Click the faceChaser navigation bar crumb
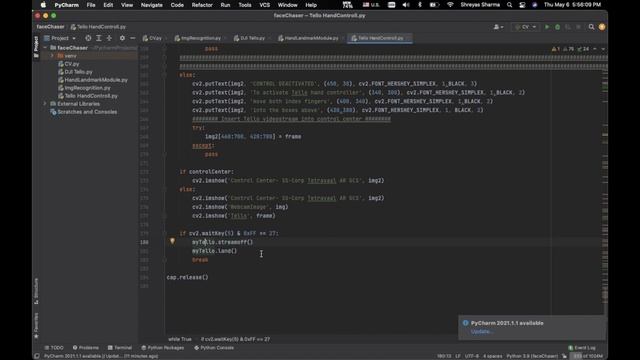 [x=50, y=27]
